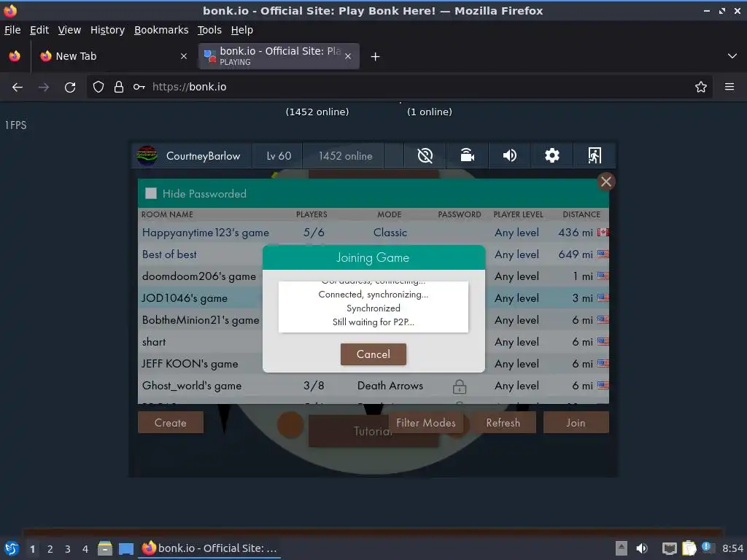The image size is (747, 560).
Task: Close the room list with round X
Action: pos(606,182)
